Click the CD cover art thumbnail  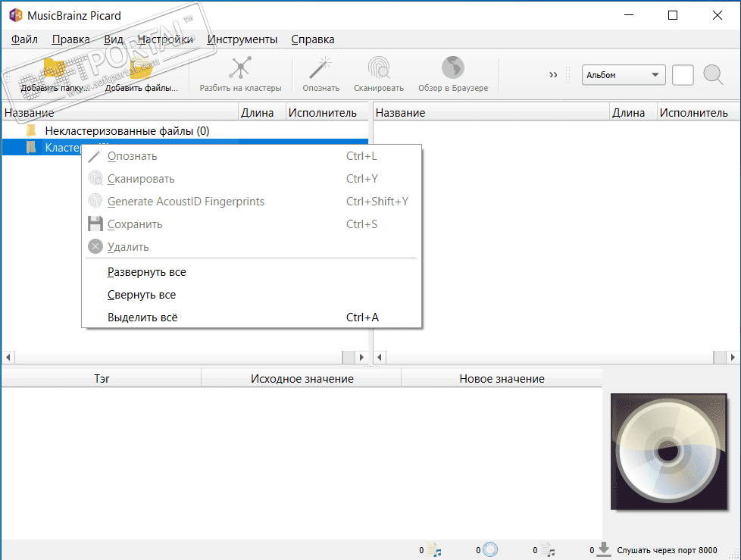point(669,452)
